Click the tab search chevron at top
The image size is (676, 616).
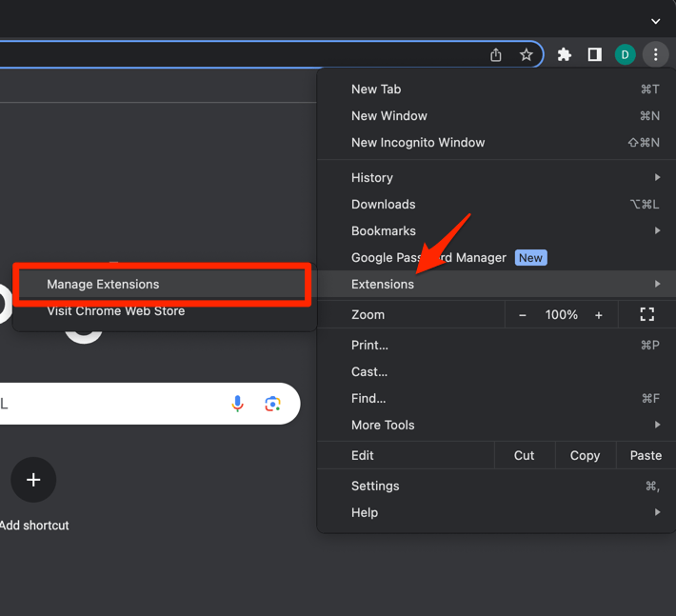click(655, 21)
